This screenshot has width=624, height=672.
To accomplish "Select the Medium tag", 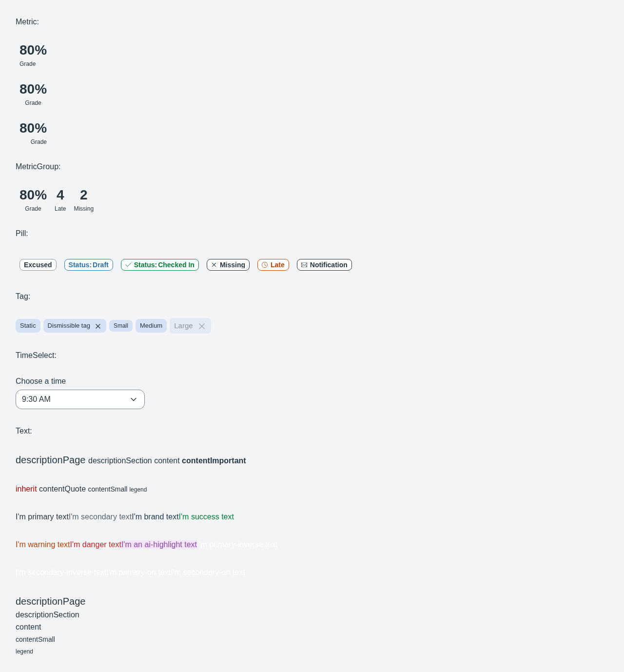I will 151,326.
